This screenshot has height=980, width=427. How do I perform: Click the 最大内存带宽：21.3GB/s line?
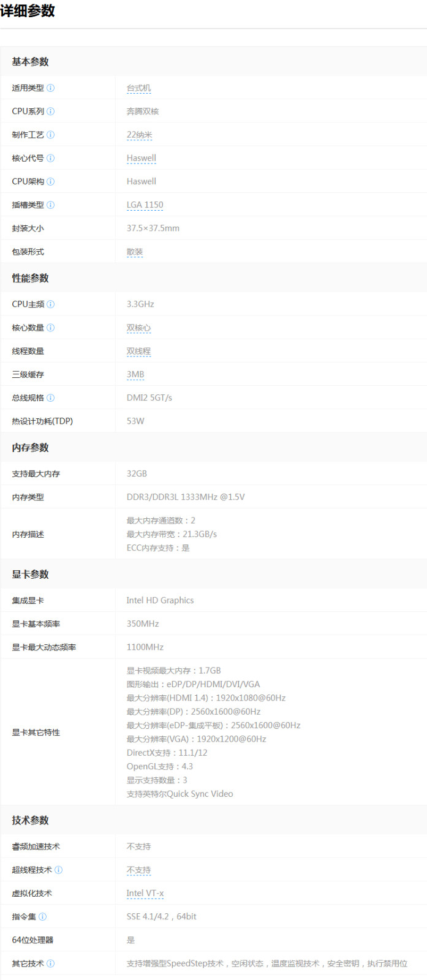172,534
